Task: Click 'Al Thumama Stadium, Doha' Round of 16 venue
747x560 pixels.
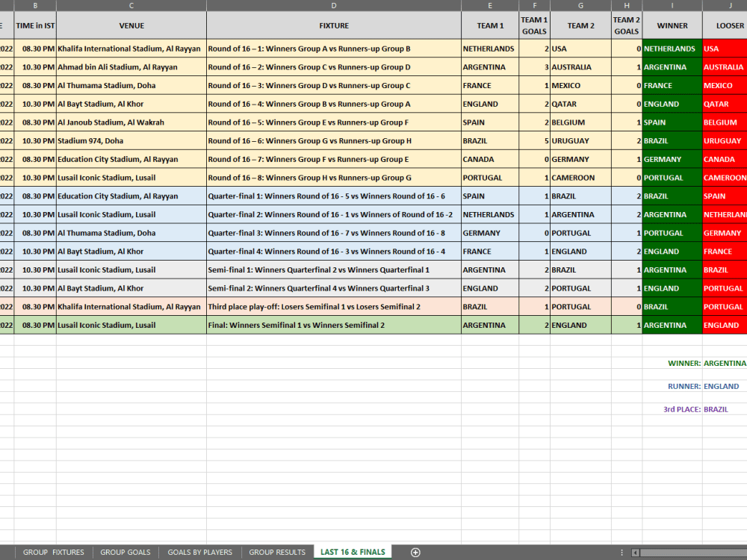Action: (x=131, y=86)
